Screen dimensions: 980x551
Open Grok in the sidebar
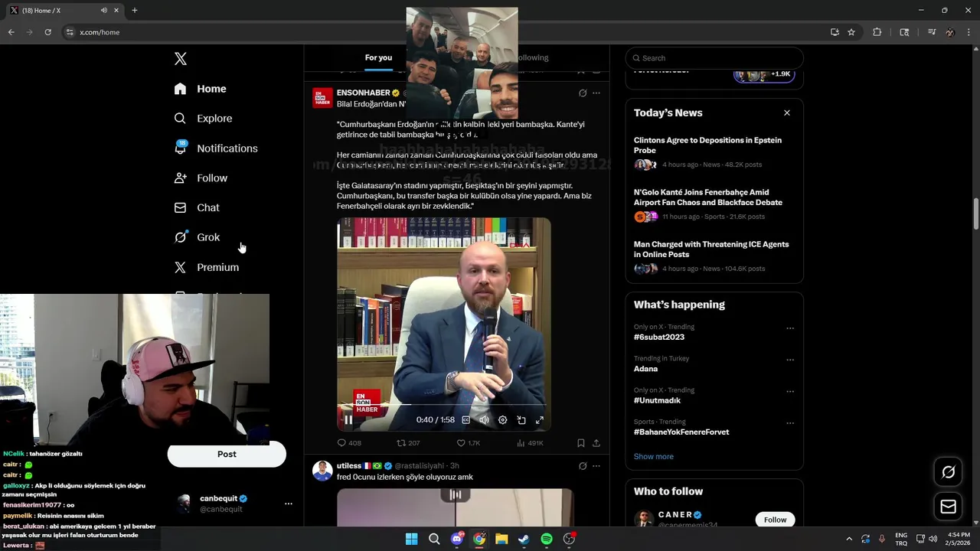pos(197,237)
